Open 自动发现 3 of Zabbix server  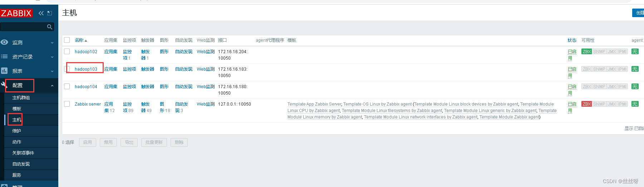point(182,107)
